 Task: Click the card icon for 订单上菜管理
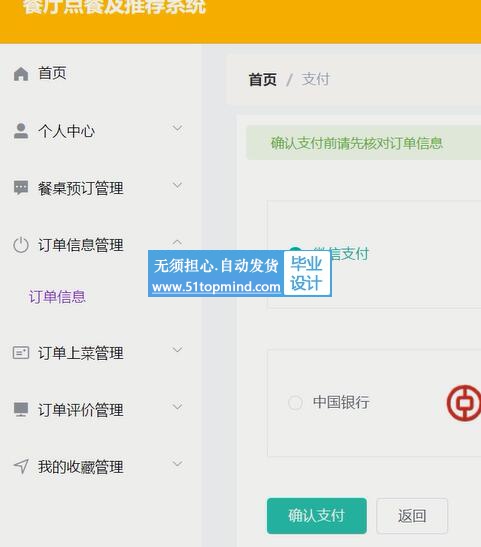pos(21,353)
